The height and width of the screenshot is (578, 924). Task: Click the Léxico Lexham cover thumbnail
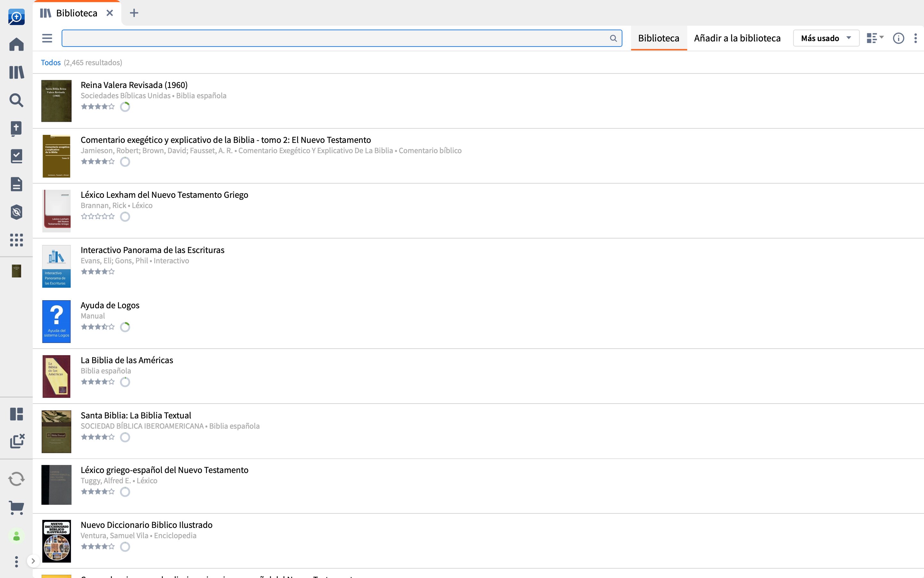[x=56, y=211]
